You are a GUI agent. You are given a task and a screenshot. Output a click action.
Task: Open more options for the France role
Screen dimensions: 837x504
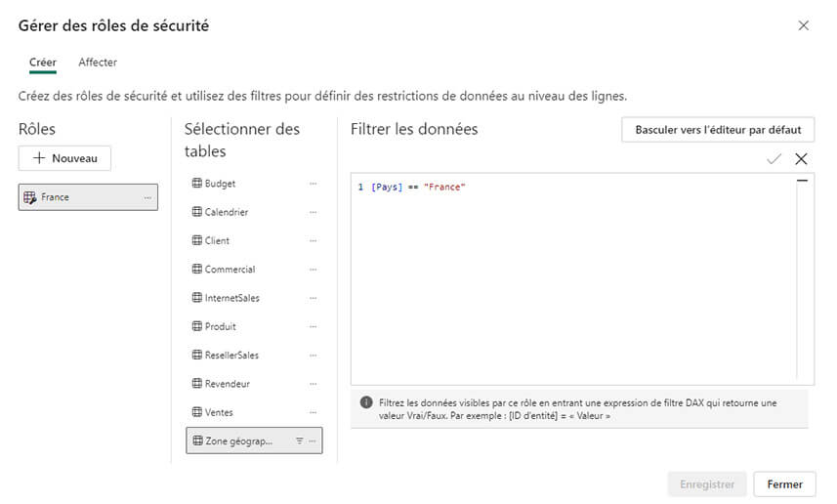[x=147, y=197]
